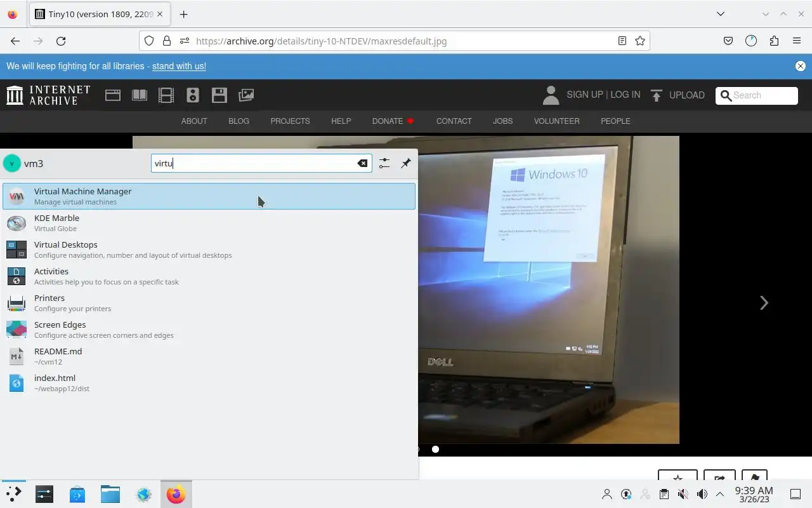
Task: Open the Firefox hamburger menu
Action: click(x=797, y=41)
